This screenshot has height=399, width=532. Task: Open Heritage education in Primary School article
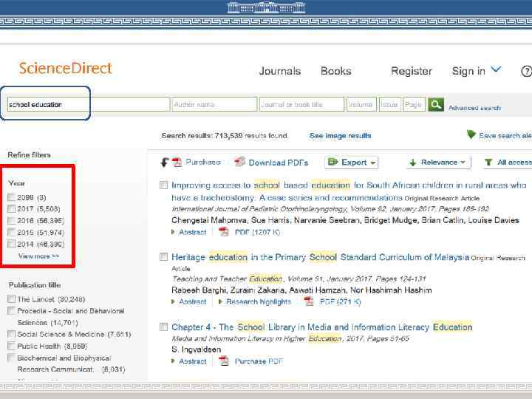point(320,257)
